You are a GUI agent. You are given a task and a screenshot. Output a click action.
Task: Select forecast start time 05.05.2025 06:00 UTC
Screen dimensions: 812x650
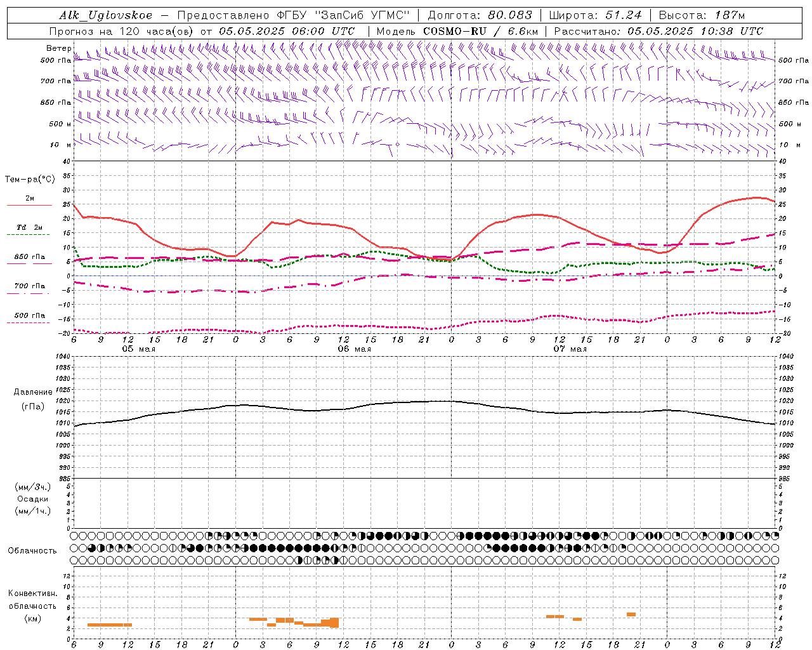[x=287, y=31]
